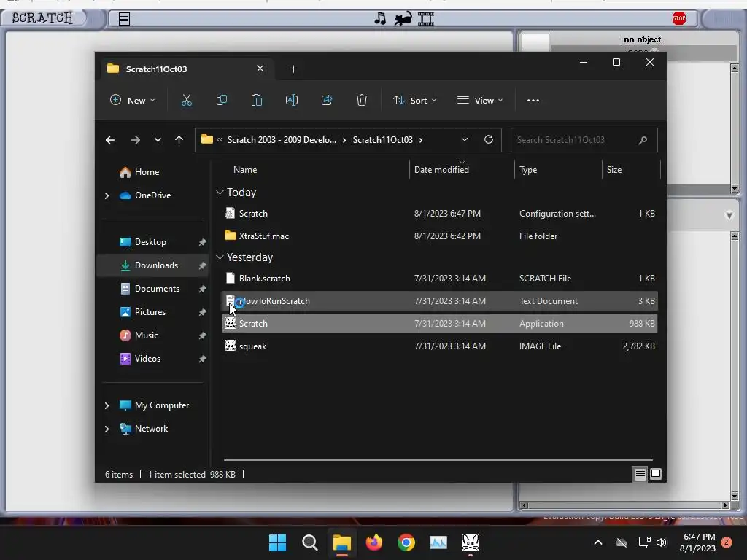Go up one folder level arrow

179,140
